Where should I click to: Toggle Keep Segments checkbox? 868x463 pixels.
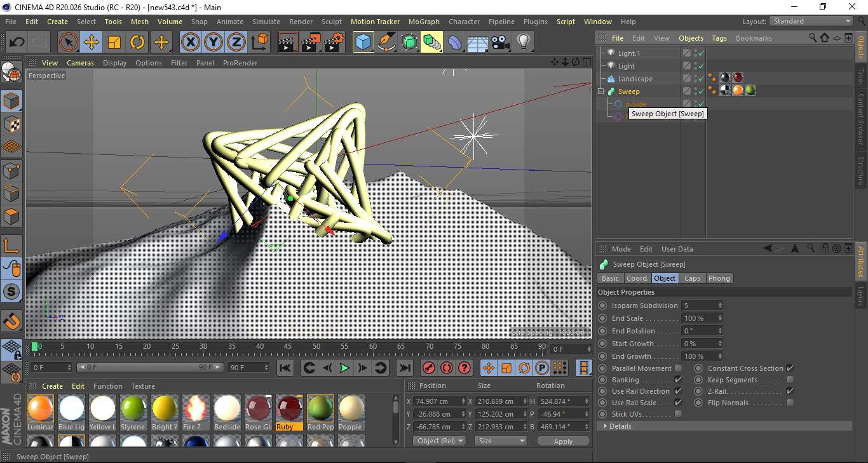point(790,380)
